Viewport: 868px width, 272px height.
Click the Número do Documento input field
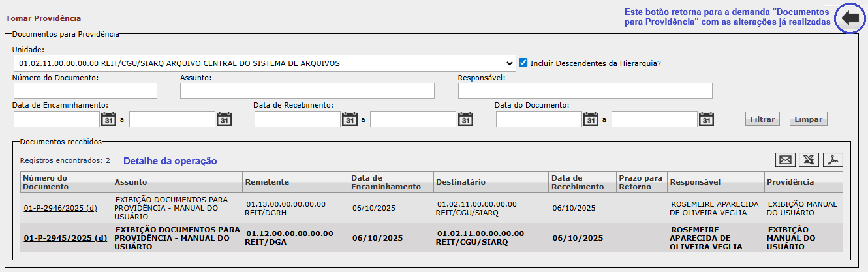85,91
